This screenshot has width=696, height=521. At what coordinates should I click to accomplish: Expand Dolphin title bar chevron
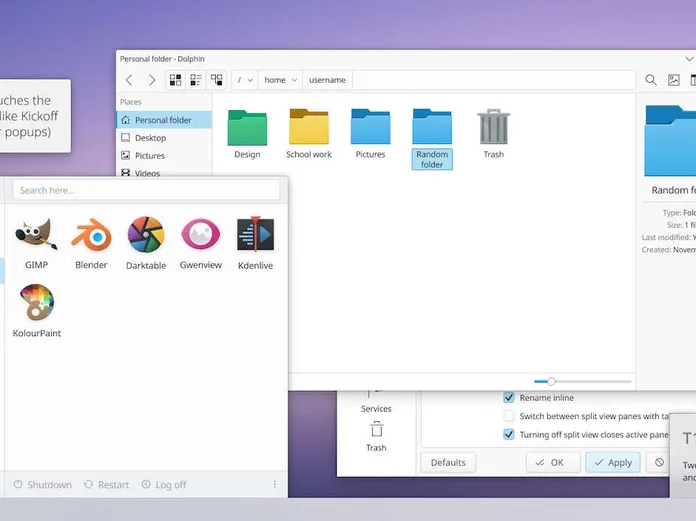coord(689,59)
